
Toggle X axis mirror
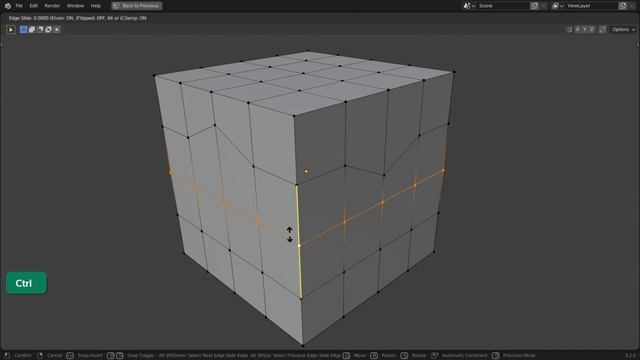(x=577, y=29)
